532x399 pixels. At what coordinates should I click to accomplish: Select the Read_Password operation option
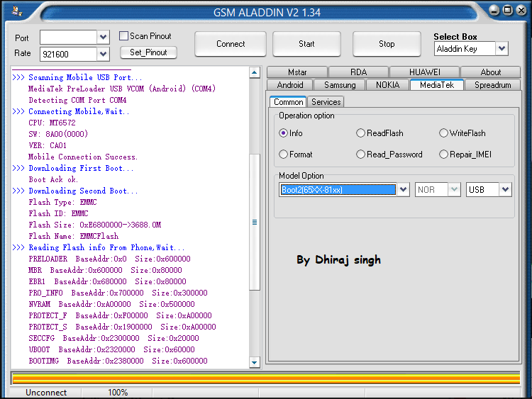coord(360,154)
